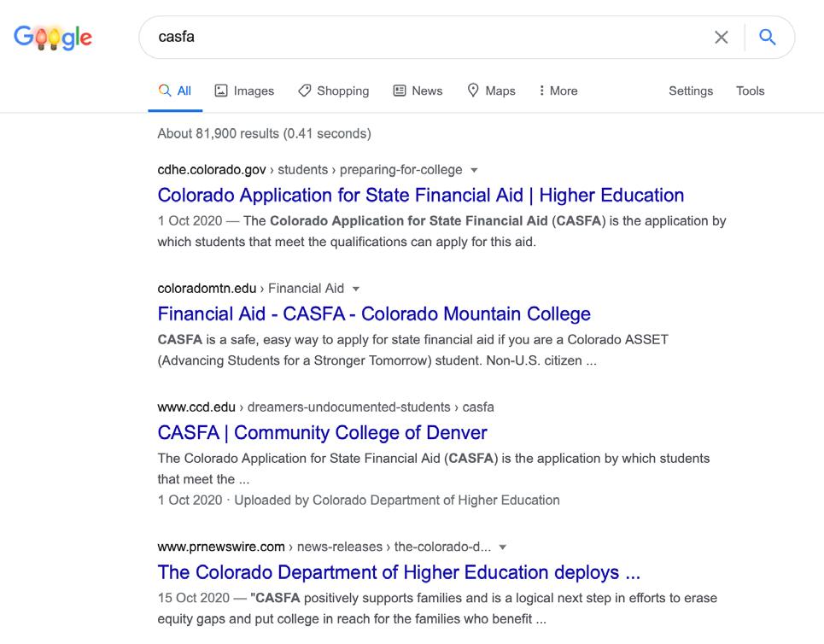Switch to Maps results tab
The image size is (824, 644).
point(491,91)
